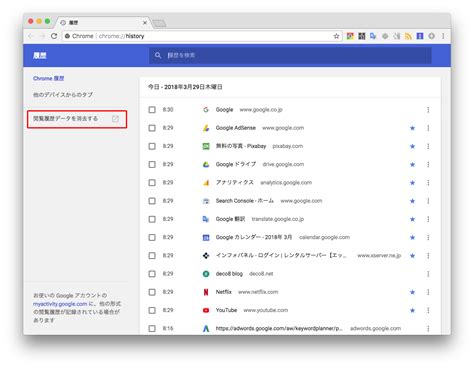Tick the YouTube entry checkbox

(x=152, y=310)
